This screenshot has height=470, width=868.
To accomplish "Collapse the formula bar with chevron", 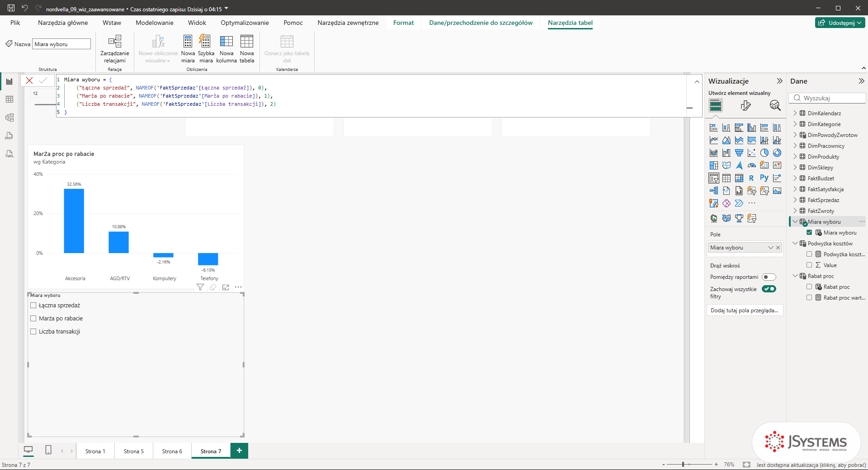I will tap(697, 82).
